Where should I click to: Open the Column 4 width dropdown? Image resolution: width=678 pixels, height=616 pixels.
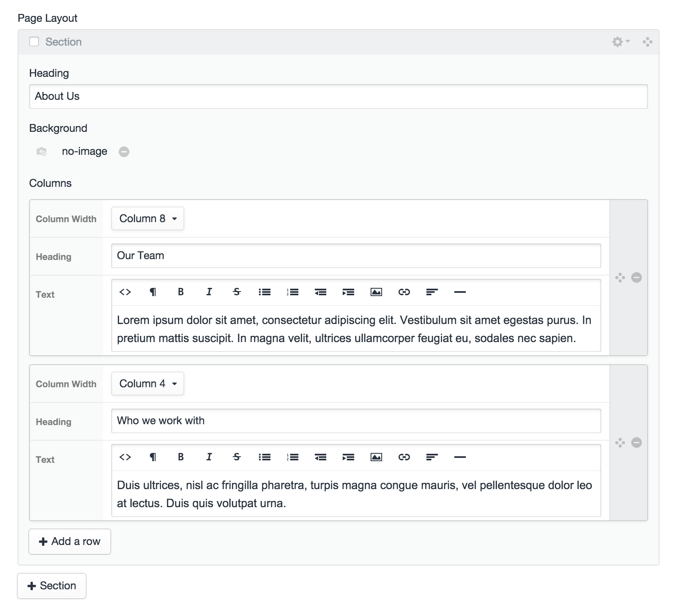click(148, 384)
